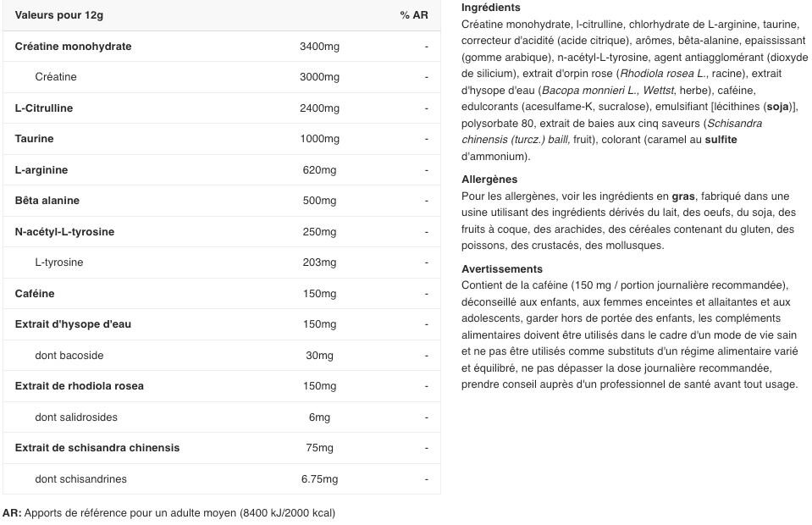
Task: Select the 'Créatine monohydrate' row label
Action: 73,47
